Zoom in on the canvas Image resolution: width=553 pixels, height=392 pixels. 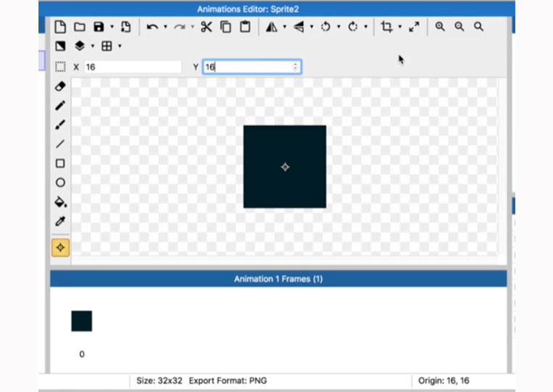click(x=440, y=27)
